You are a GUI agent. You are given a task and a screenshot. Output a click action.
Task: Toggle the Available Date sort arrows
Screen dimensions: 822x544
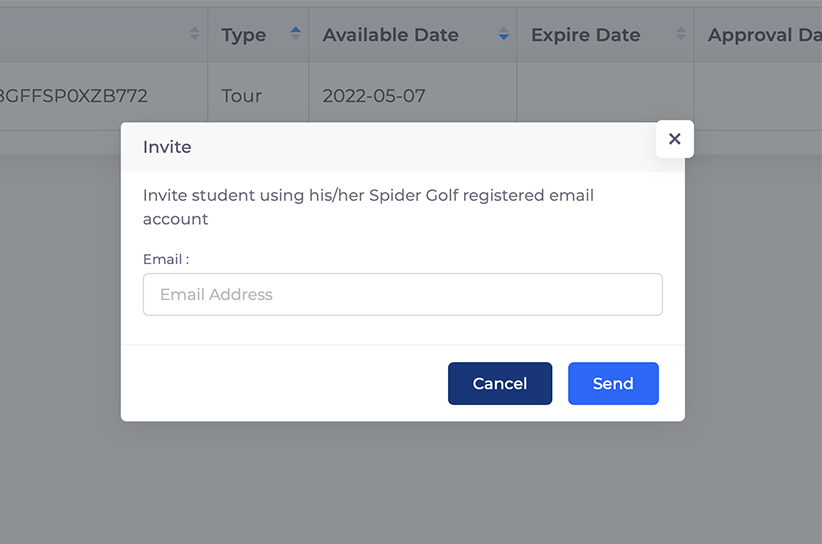point(504,34)
